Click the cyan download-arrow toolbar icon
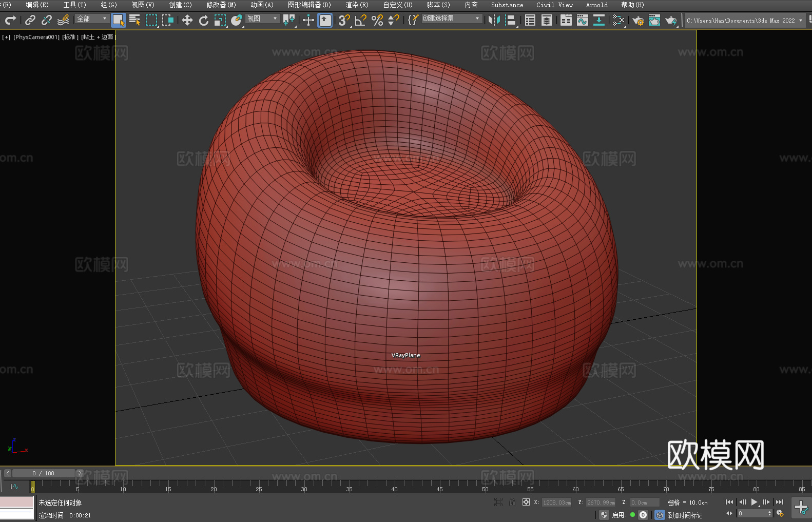812x522 pixels. pyautogui.click(x=599, y=20)
